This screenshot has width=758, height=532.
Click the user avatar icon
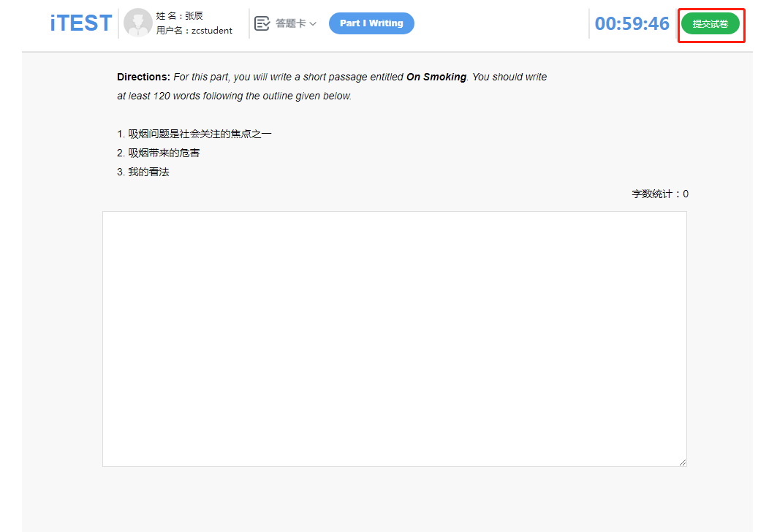tap(138, 23)
